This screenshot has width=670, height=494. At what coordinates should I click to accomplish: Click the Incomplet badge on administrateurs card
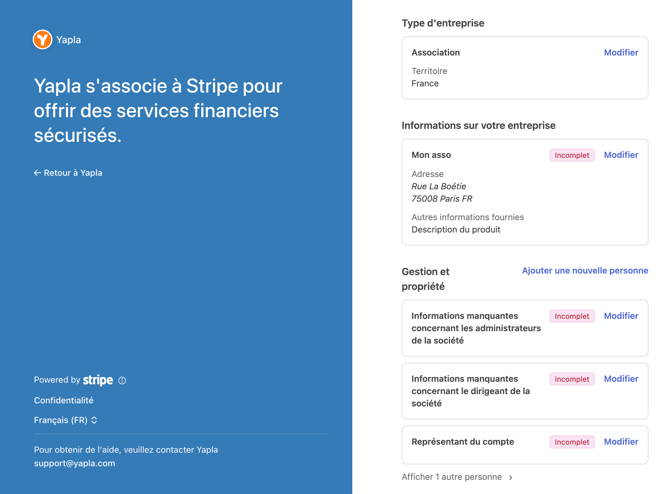point(572,316)
